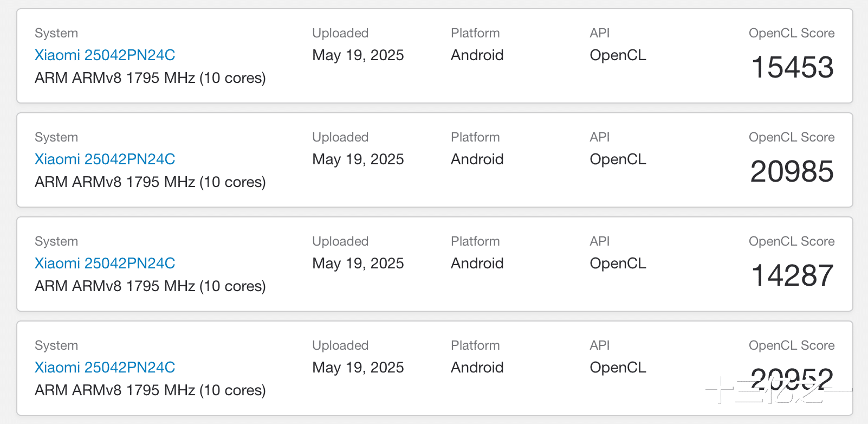Image resolution: width=868 pixels, height=424 pixels.
Task: Open the Xiaomi 25042PN24C link scoring 15453
Action: tap(105, 55)
